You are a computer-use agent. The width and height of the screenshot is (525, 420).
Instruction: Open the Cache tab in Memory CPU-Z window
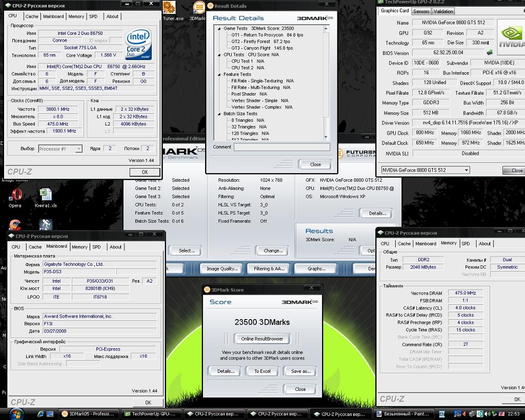coord(404,244)
